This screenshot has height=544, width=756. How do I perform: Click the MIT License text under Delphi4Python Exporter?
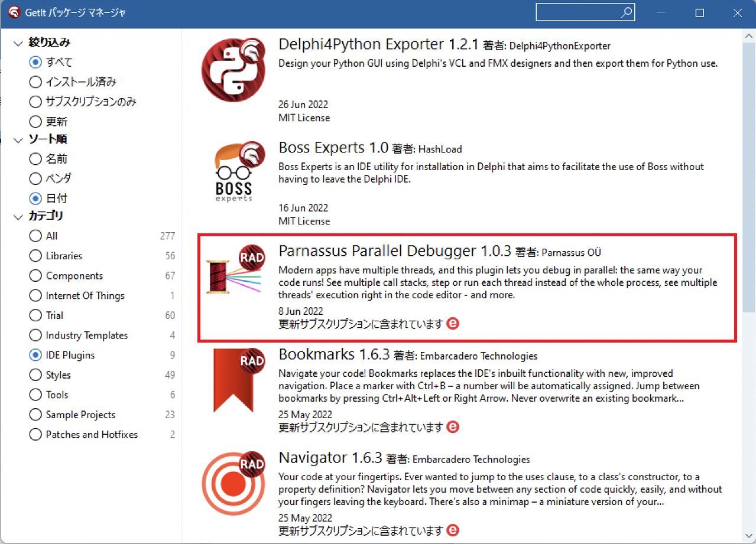pos(304,118)
